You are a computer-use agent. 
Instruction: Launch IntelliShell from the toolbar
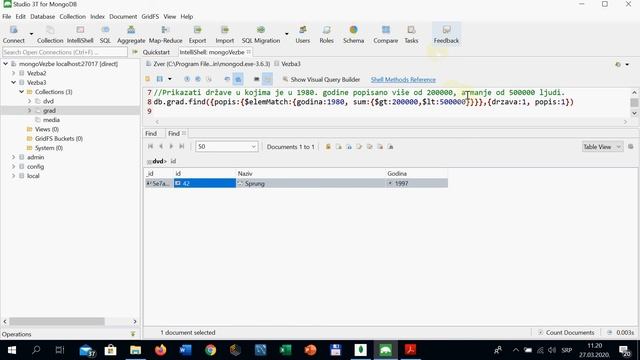point(80,34)
